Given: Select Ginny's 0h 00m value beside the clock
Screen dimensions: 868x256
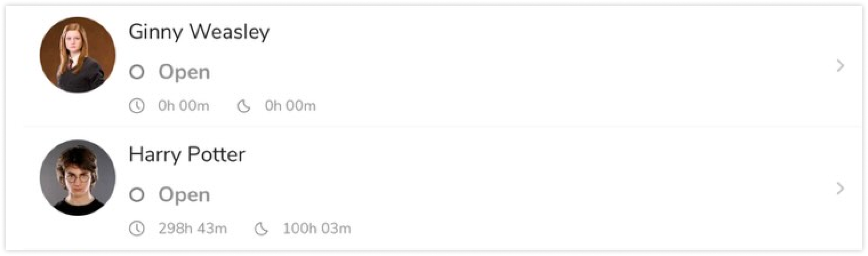Looking at the screenshot, I should click(184, 106).
